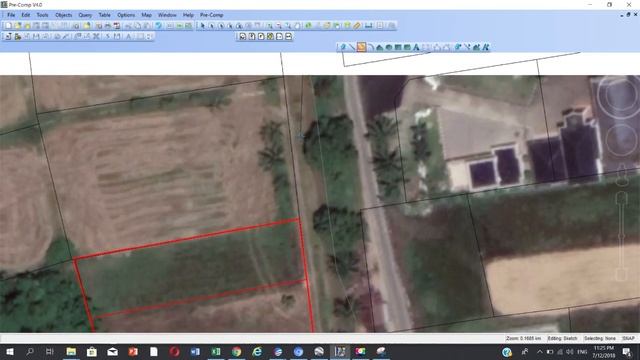640x360 pixels.
Task: Click the highlighted Polyline tool
Action: pyautogui.click(x=361, y=47)
